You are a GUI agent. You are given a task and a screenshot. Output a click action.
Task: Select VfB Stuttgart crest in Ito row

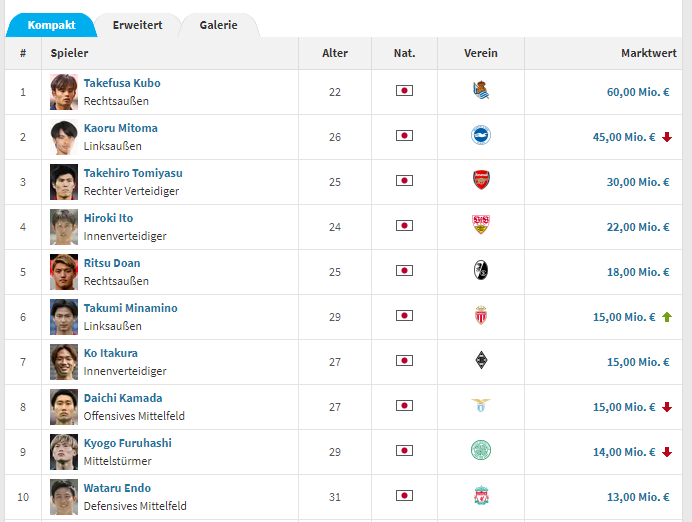481,225
